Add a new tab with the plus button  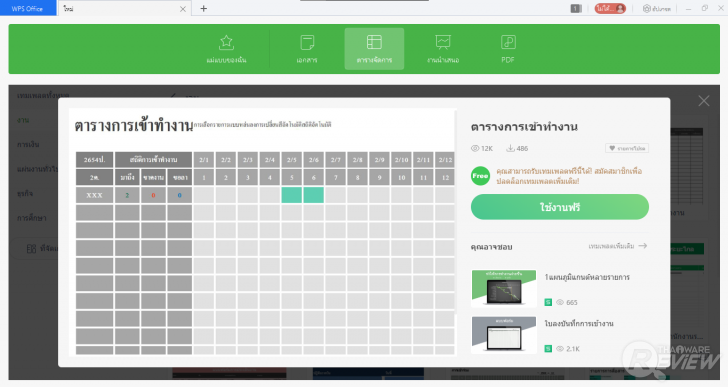(203, 8)
